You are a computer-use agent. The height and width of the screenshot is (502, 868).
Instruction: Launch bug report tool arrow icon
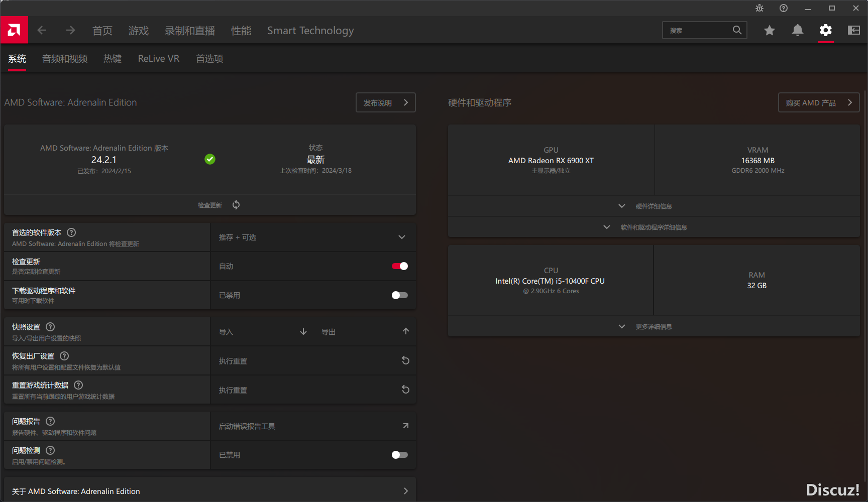click(x=406, y=426)
